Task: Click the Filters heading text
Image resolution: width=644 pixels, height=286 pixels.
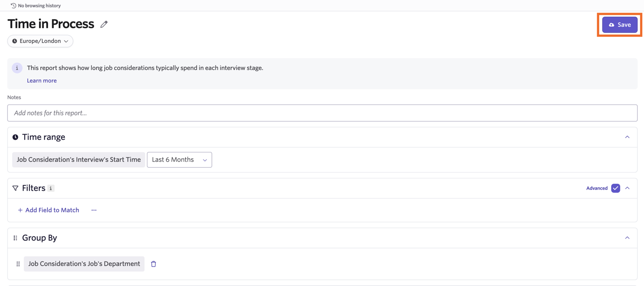Action: coord(34,188)
